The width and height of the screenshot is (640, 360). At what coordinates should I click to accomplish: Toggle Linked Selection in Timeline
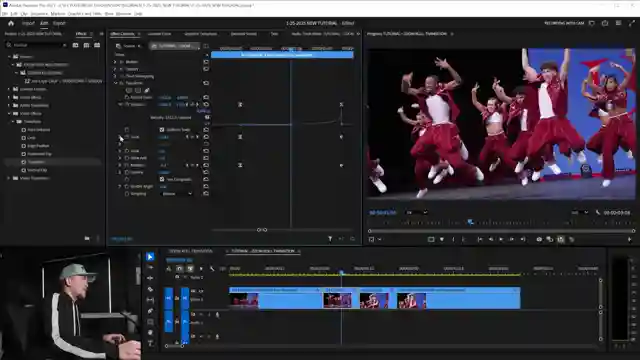(x=190, y=269)
